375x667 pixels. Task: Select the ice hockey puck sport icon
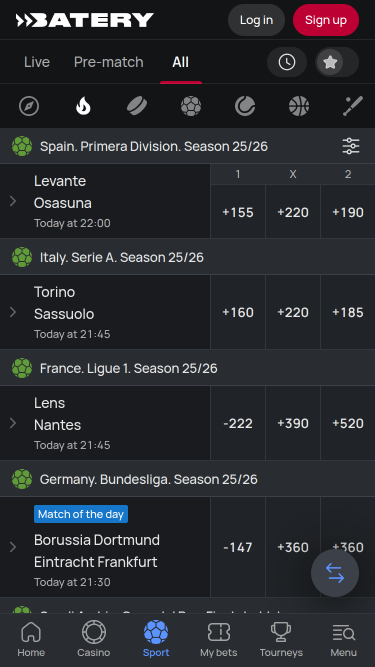click(x=137, y=106)
